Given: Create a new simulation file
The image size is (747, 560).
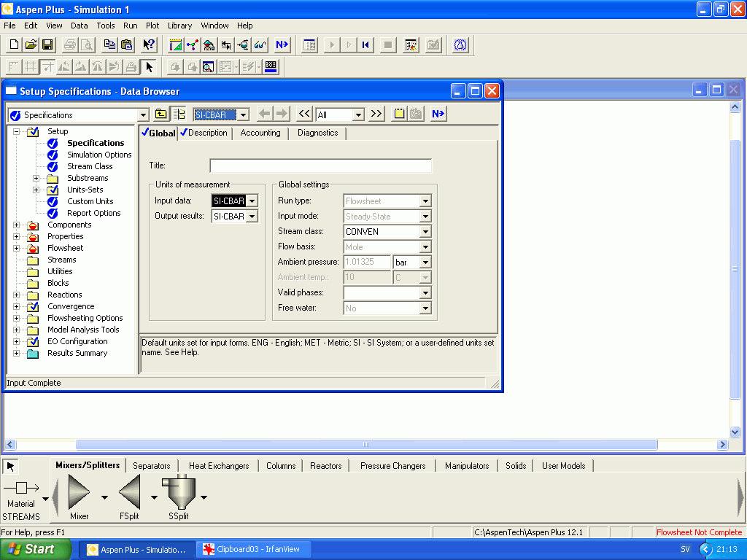Looking at the screenshot, I should click(13, 44).
